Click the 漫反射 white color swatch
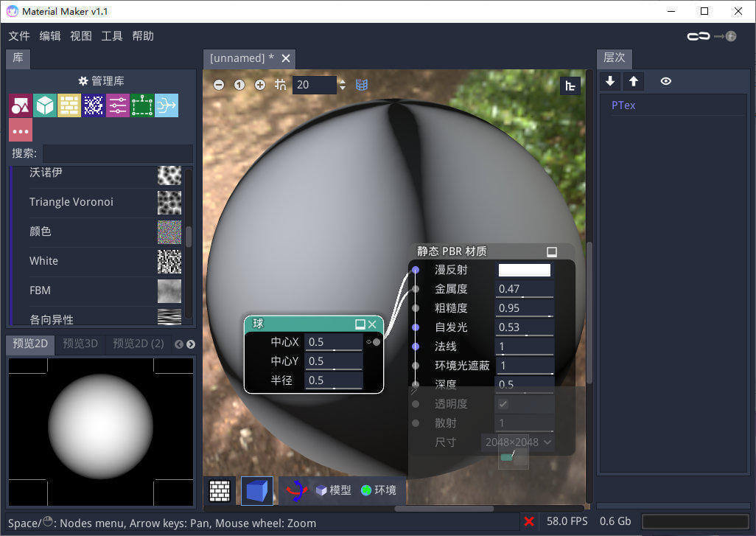 click(x=524, y=270)
